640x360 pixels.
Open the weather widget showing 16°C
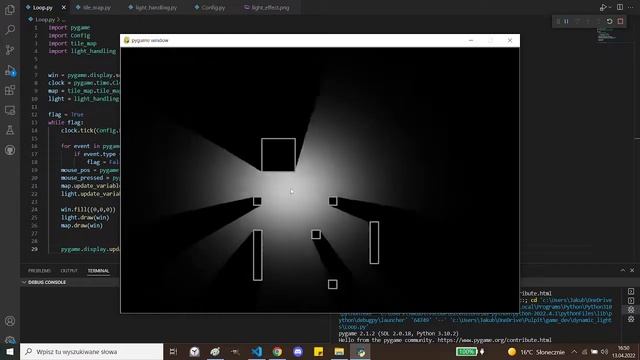(x=536, y=352)
